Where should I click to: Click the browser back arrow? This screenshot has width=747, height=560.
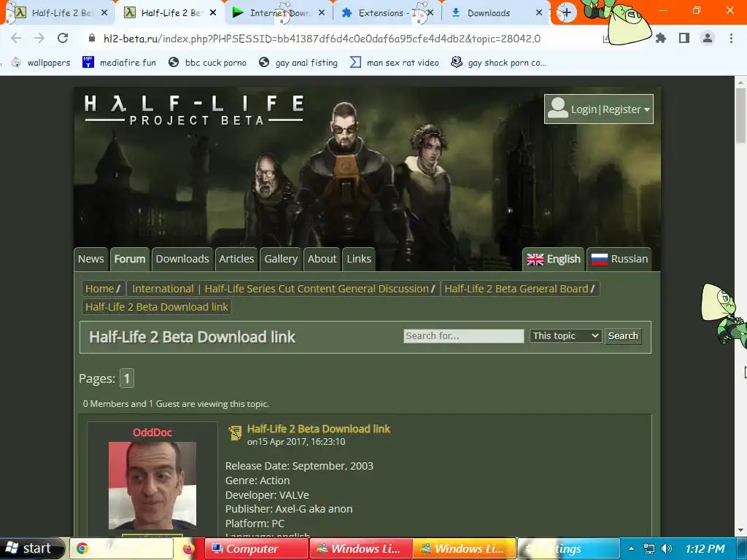16,38
